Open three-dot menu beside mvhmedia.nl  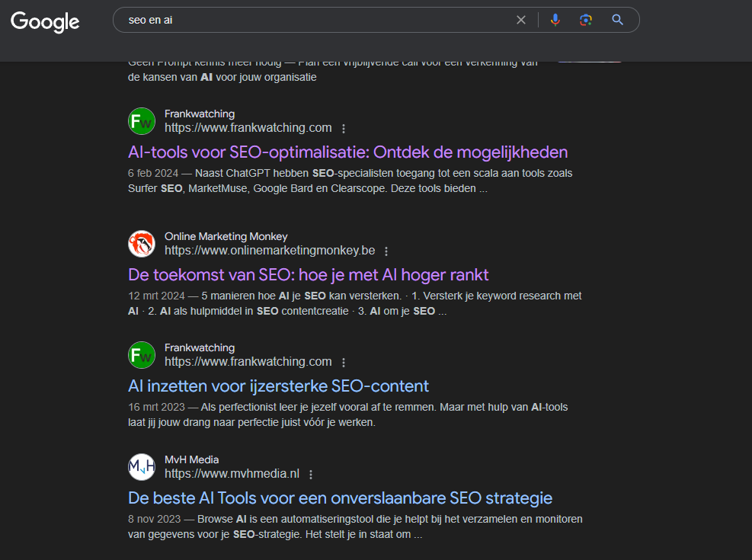pos(310,475)
